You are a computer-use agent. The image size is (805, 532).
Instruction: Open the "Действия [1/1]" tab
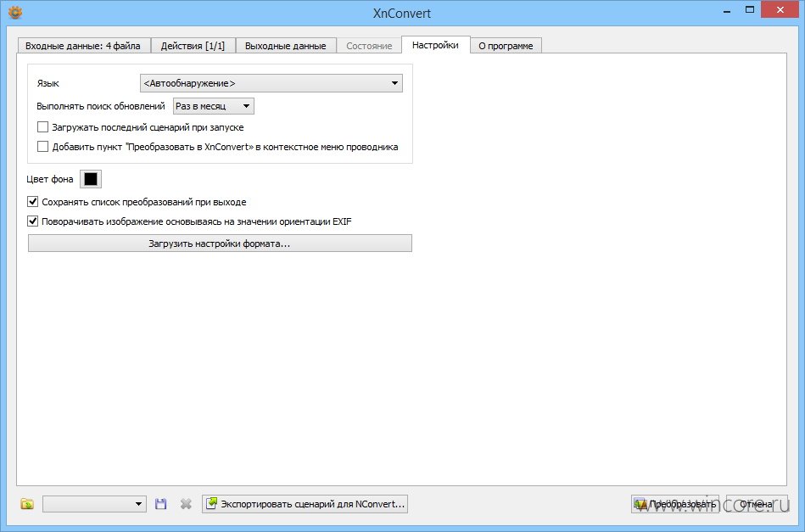(193, 46)
